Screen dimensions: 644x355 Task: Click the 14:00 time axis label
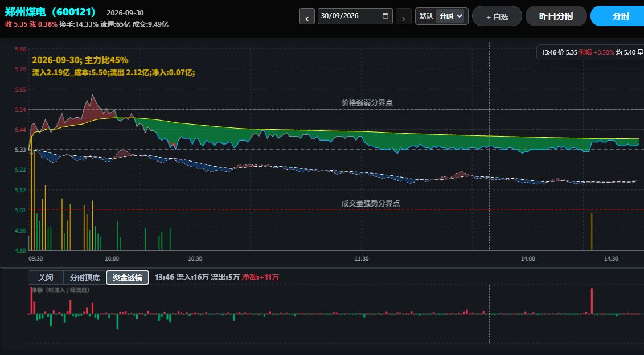(x=528, y=258)
